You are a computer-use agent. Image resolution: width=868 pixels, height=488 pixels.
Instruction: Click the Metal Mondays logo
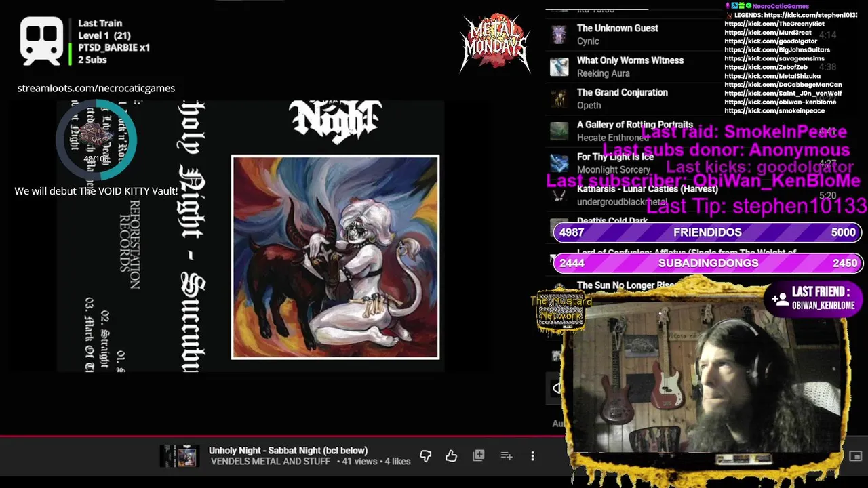[x=495, y=42]
